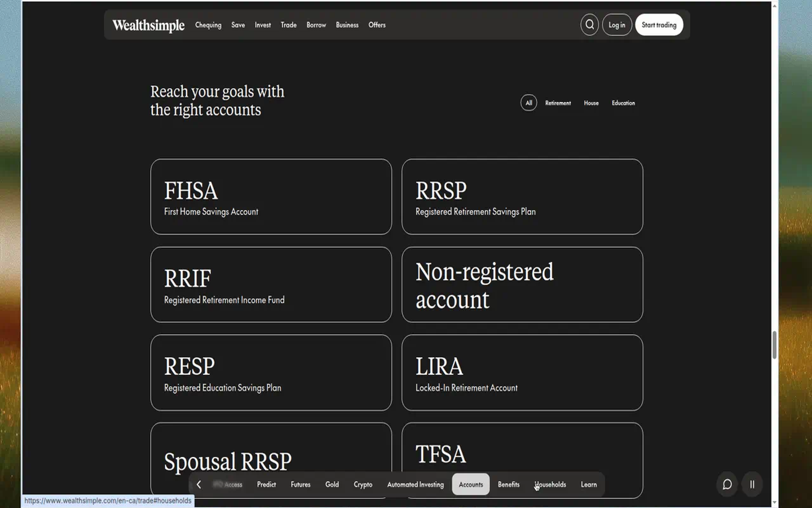Image resolution: width=812 pixels, height=508 pixels.
Task: Click the Log in button
Action: 617,25
